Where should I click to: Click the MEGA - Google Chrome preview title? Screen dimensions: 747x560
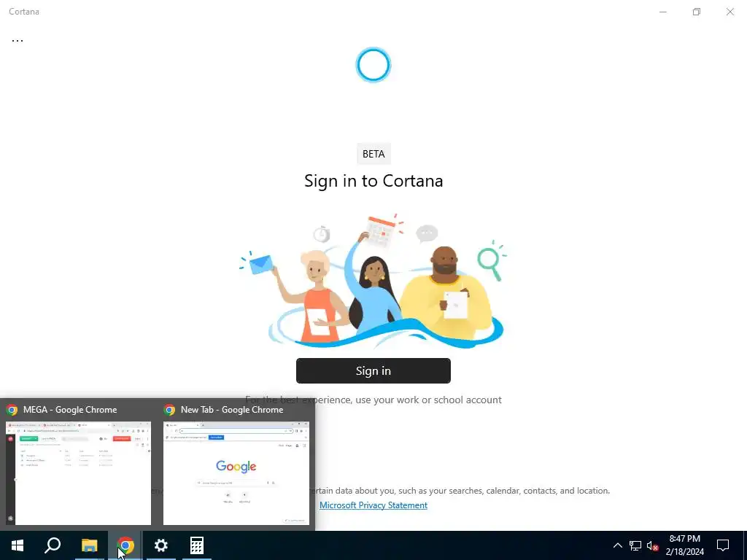tap(70, 410)
